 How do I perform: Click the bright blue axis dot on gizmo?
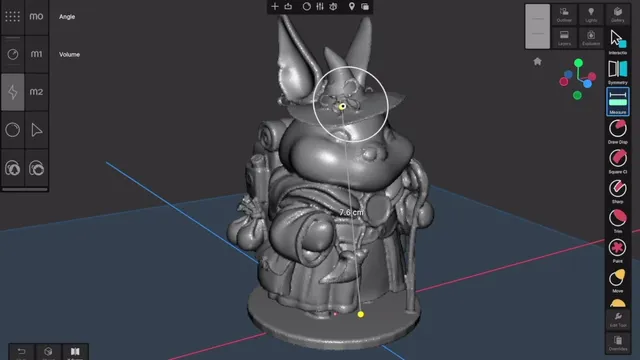pos(587,84)
